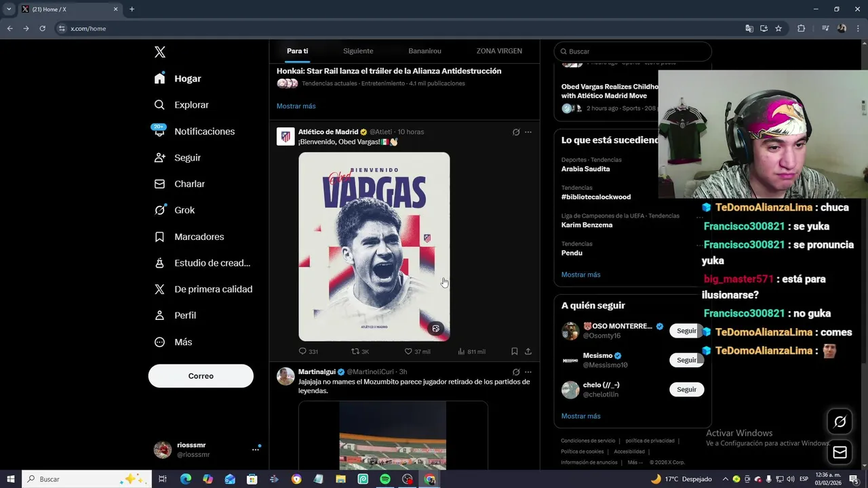Switch to the ZONA VIRGEN tab
868x488 pixels.
coord(499,51)
